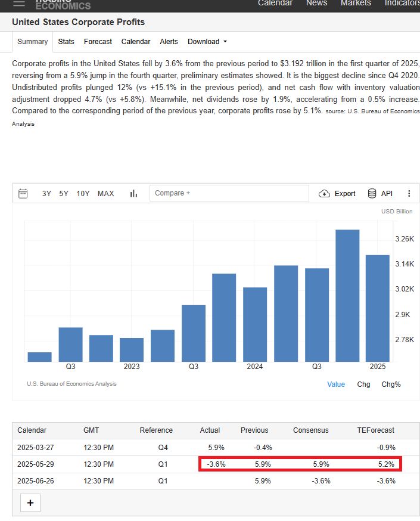This screenshot has width=420, height=521.
Task: Click the tallest bar (Q4 2024)
Action: coord(347,296)
